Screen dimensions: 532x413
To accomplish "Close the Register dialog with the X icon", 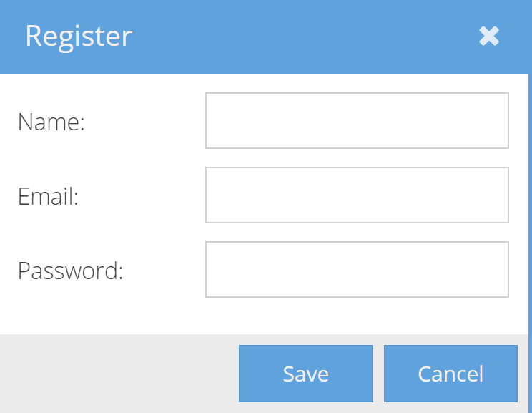I will coord(489,37).
